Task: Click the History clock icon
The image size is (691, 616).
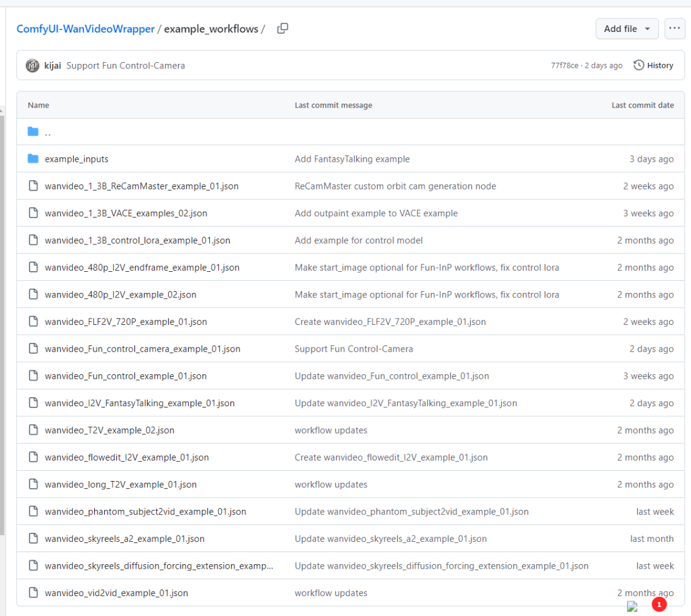Action: 639,65
